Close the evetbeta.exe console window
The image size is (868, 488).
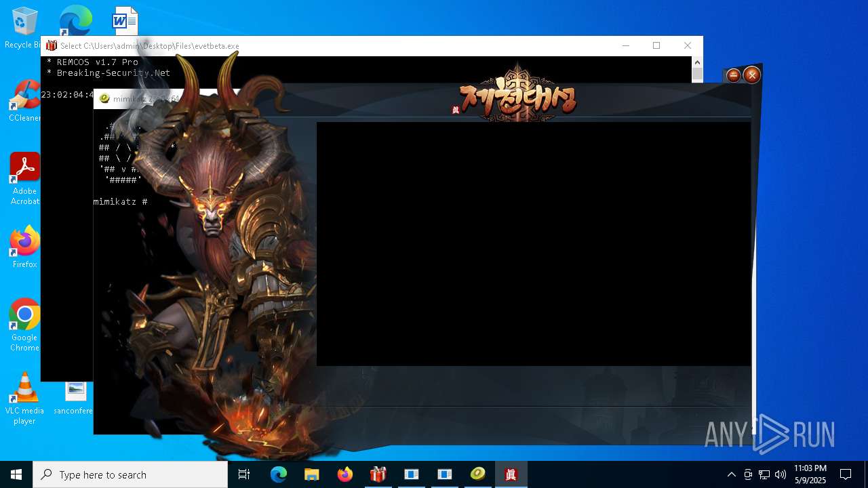tap(688, 45)
